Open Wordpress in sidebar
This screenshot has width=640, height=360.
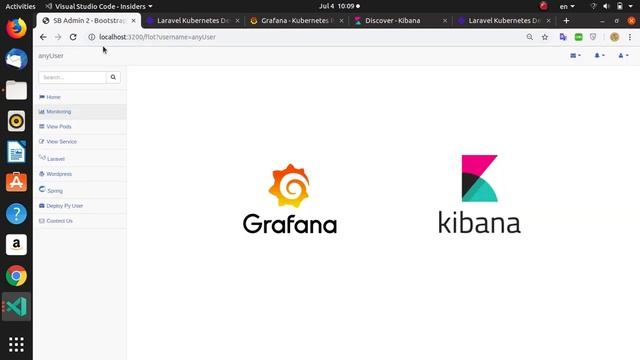click(80, 174)
